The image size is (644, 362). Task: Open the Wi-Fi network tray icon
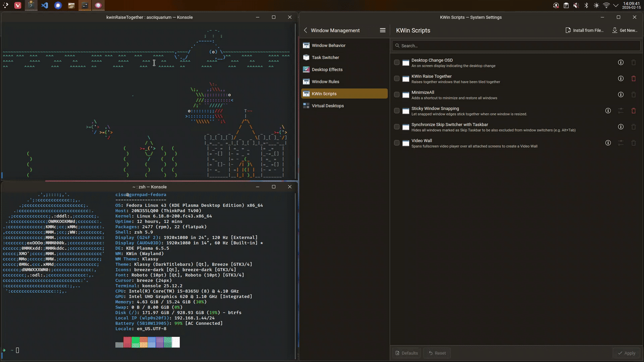pyautogui.click(x=606, y=6)
